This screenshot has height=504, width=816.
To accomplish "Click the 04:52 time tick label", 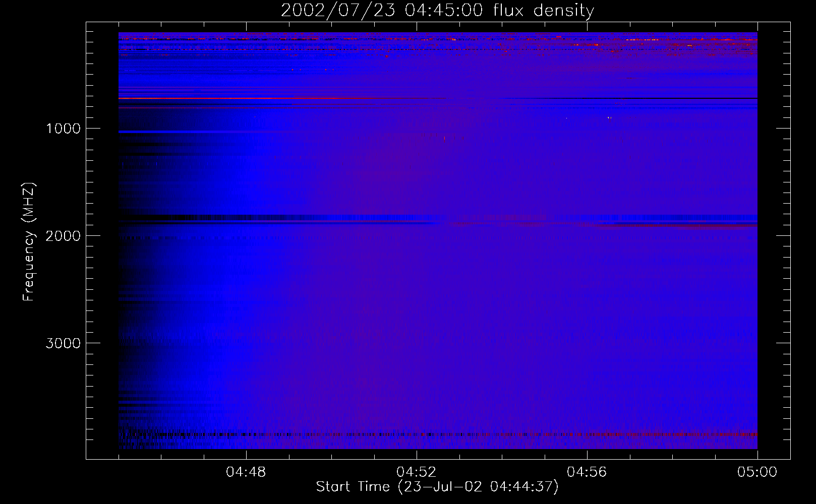I will [417, 472].
